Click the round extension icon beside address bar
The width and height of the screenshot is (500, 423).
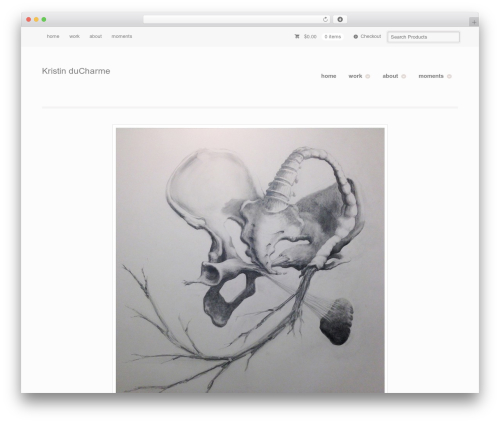[x=340, y=19]
